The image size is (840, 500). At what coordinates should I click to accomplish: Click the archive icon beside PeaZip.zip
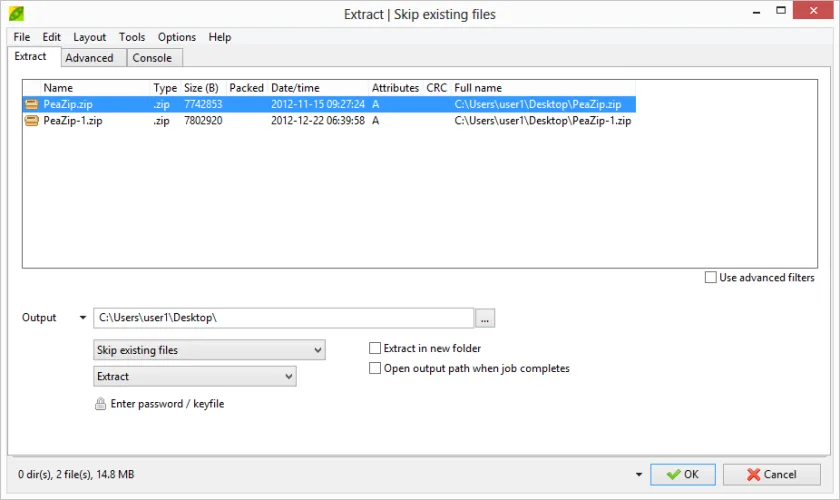tap(32, 104)
